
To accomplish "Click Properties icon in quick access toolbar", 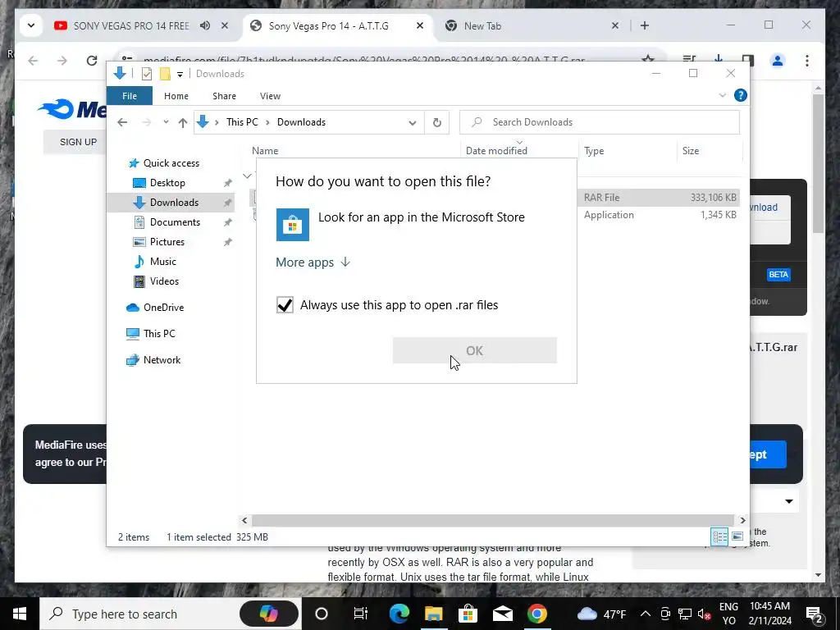I will coord(146,74).
